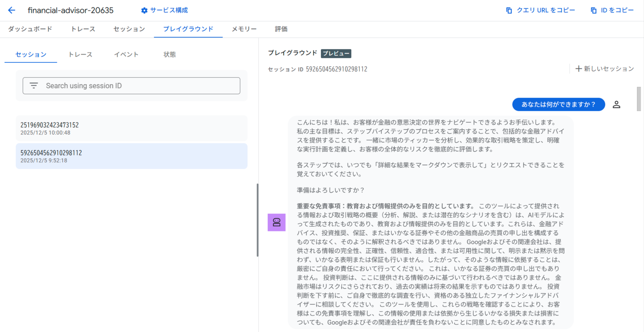Switch to the メモリー tab
The height and width of the screenshot is (332, 644).
pyautogui.click(x=244, y=29)
